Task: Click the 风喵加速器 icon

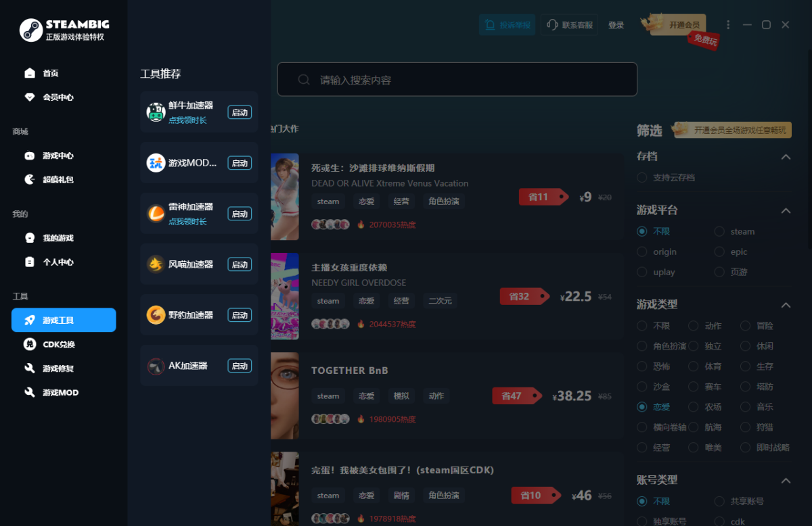Action: point(156,264)
